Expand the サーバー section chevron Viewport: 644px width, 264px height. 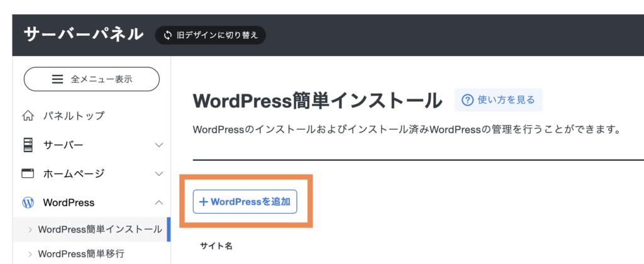click(x=158, y=145)
